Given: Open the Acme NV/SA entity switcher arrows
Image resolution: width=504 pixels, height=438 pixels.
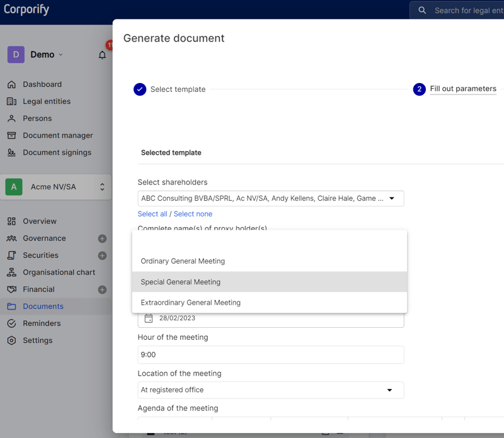Looking at the screenshot, I should (x=102, y=187).
